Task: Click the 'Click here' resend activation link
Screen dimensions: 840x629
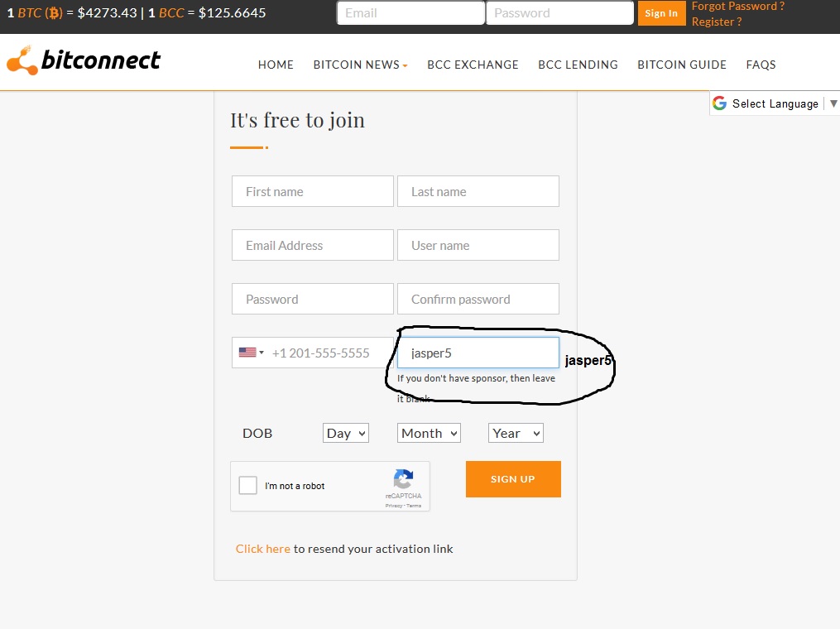Action: [262, 549]
